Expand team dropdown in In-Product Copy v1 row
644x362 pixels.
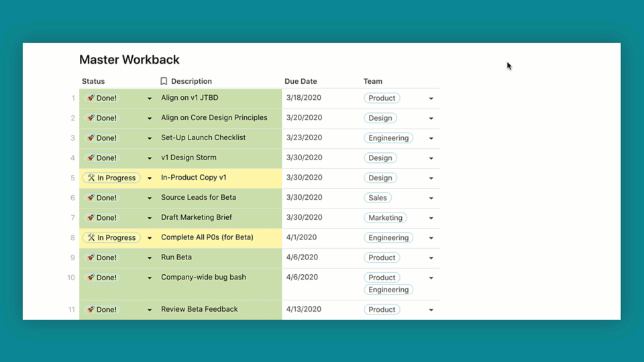coord(431,178)
